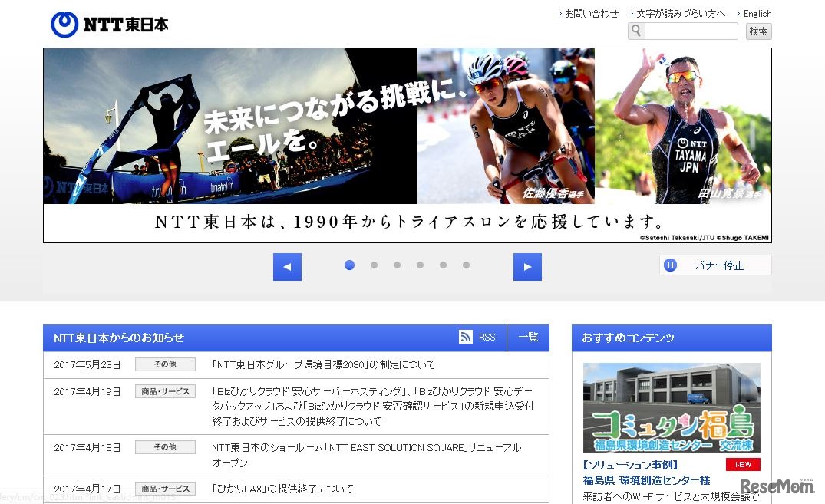Image resolution: width=825 pixels, height=504 pixels.
Task: Click the magnifier icon in search box
Action: point(636,31)
